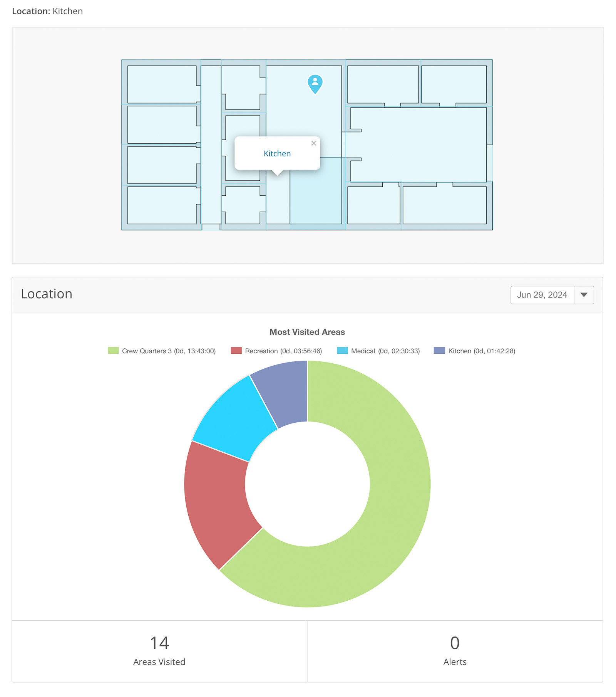Click Medical (0d, 02:30:33) legend label
Image resolution: width=616 pixels, height=697 pixels.
(385, 351)
